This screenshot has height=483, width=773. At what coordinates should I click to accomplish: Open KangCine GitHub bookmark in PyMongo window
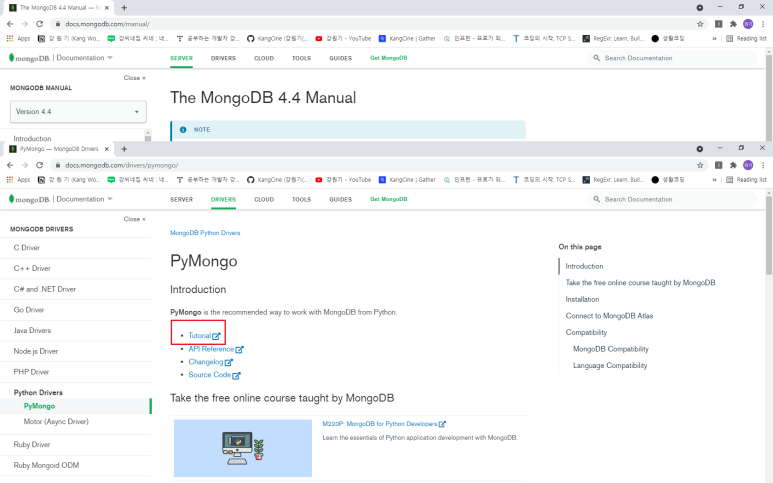click(x=278, y=180)
